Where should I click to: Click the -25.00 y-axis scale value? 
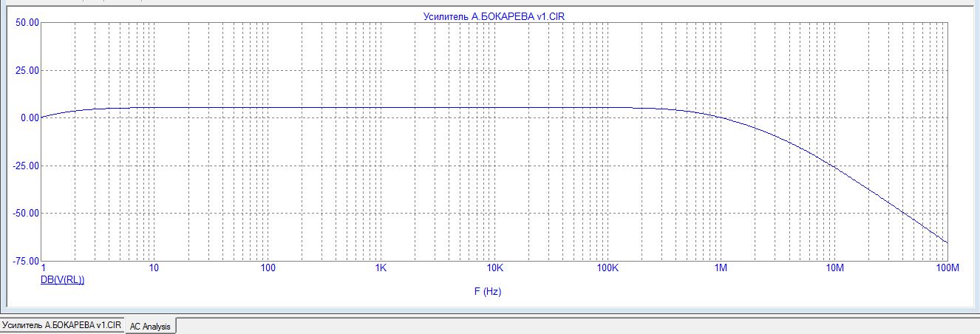[26, 166]
